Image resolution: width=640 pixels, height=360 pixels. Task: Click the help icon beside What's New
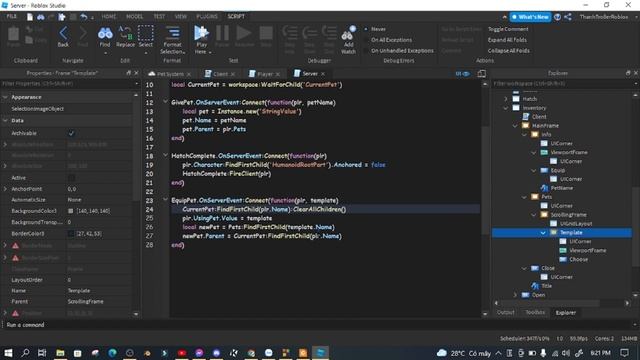[557, 17]
